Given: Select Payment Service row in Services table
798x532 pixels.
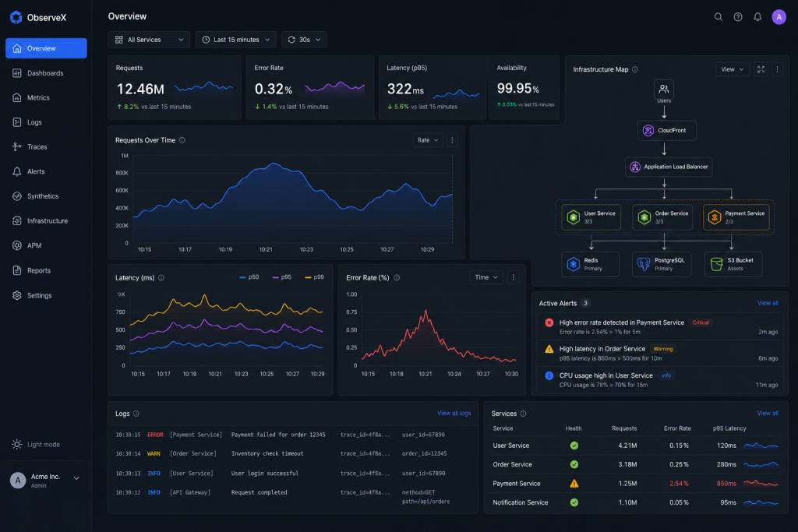Looking at the screenshot, I should [635, 484].
